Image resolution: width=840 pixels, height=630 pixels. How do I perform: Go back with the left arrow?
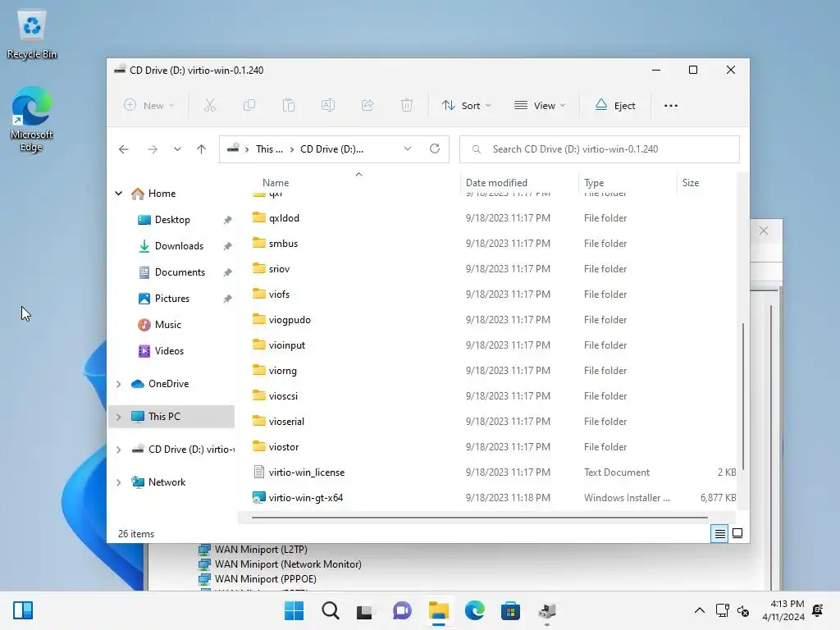(124, 149)
